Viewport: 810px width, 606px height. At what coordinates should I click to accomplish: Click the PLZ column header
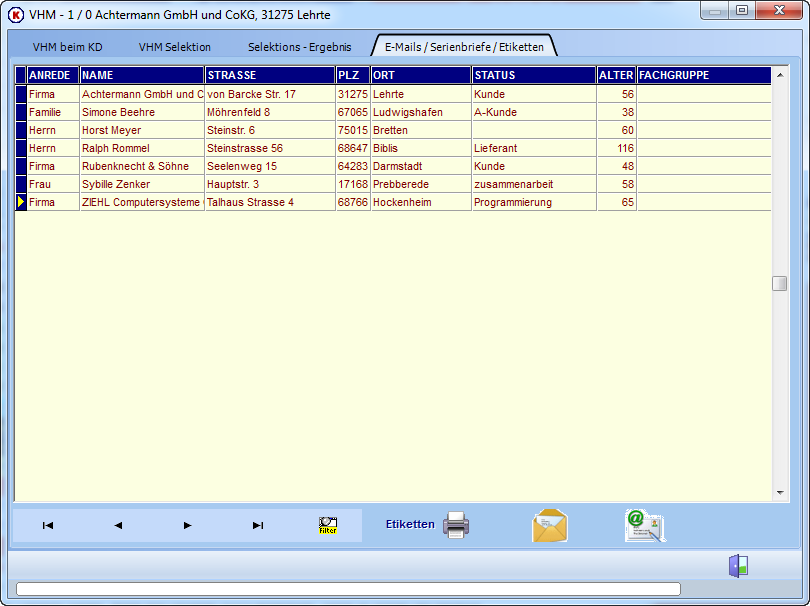tap(353, 75)
